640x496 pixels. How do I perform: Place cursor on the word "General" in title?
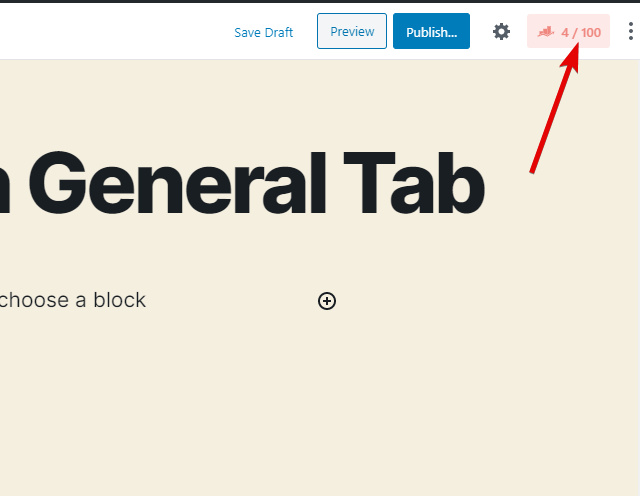pyautogui.click(x=180, y=185)
